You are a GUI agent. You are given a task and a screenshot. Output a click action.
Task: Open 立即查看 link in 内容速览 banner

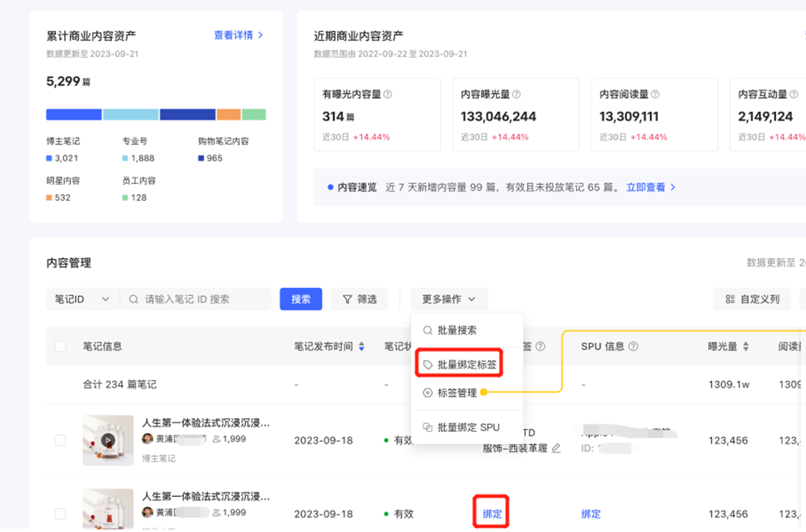click(651, 187)
